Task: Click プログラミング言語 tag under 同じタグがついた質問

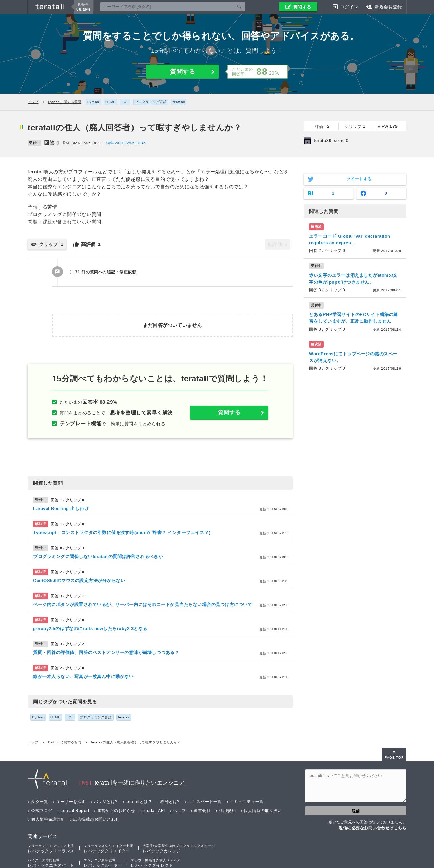Action: pyautogui.click(x=96, y=717)
